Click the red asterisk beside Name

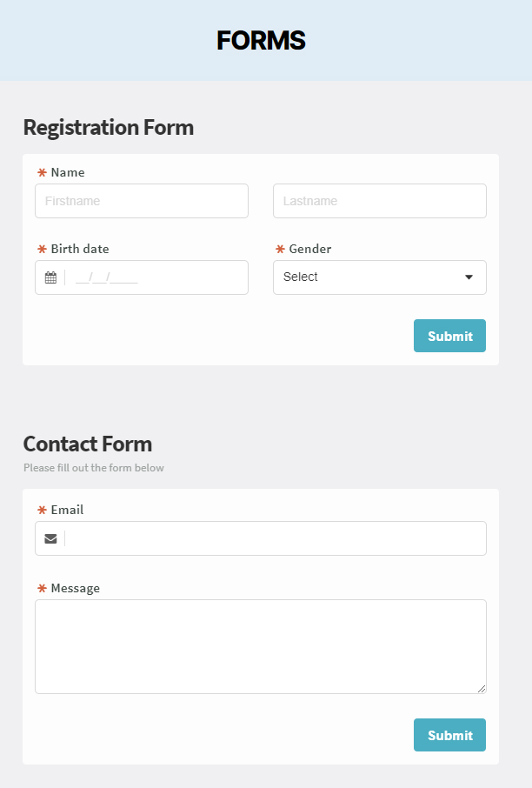[x=43, y=172]
